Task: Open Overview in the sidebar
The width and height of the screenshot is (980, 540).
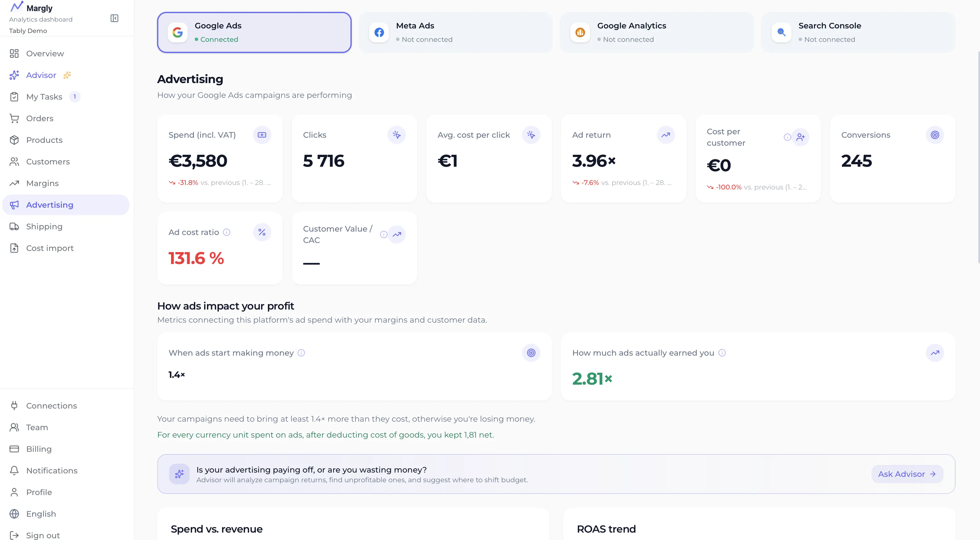Action: (x=66, y=53)
